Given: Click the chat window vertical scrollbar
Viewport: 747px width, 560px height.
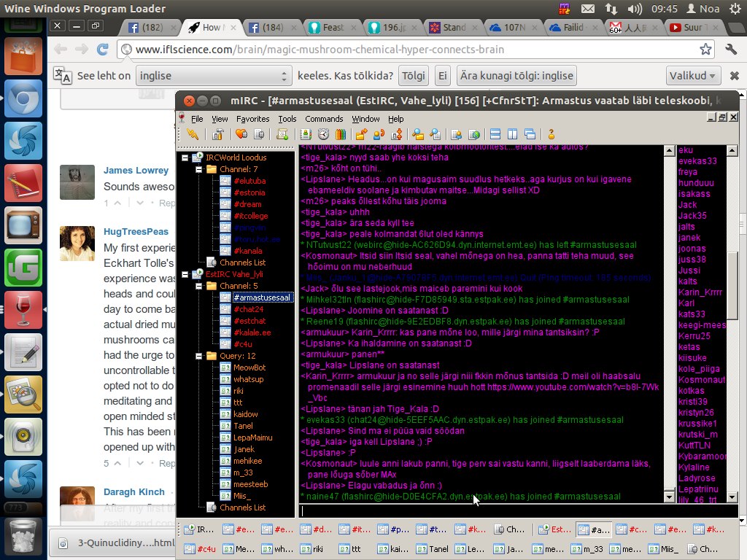Looking at the screenshot, I should tap(670, 324).
